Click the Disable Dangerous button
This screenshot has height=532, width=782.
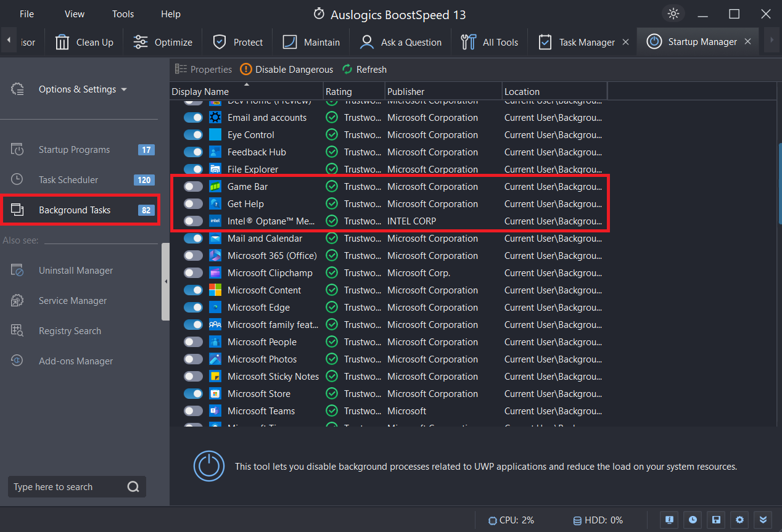pos(287,70)
